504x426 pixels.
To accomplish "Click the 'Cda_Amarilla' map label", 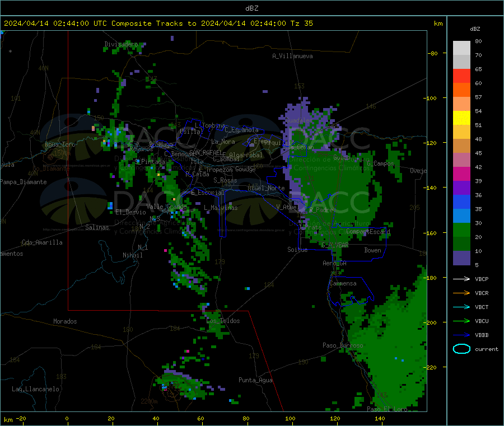I will [42, 242].
